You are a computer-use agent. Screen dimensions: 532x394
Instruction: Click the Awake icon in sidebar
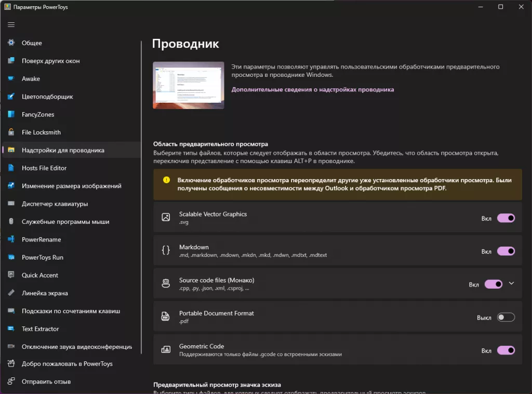coord(11,79)
